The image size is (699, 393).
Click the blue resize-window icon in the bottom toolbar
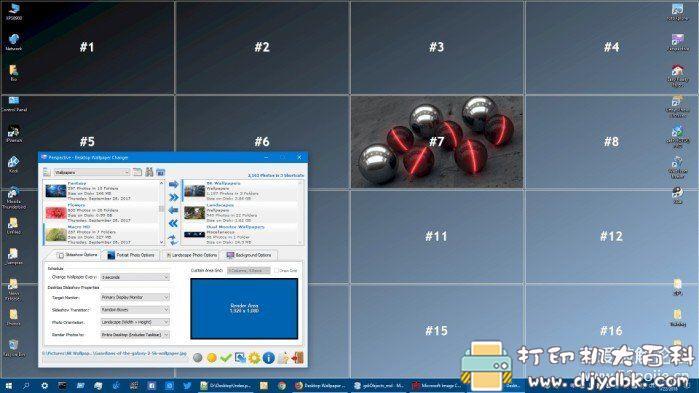pyautogui.click(x=240, y=358)
